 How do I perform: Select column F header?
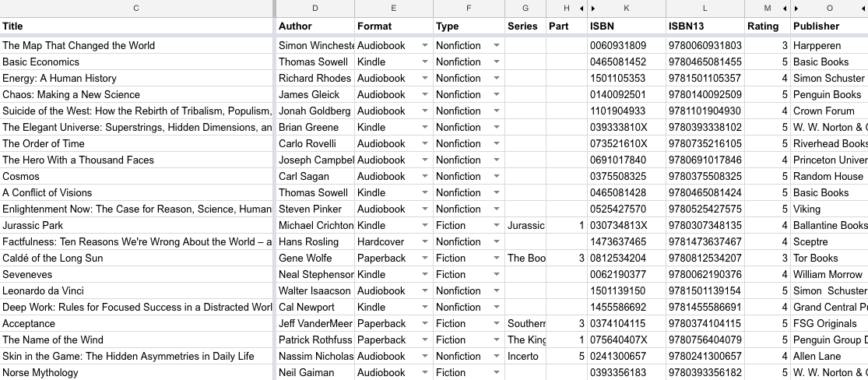tap(469, 9)
